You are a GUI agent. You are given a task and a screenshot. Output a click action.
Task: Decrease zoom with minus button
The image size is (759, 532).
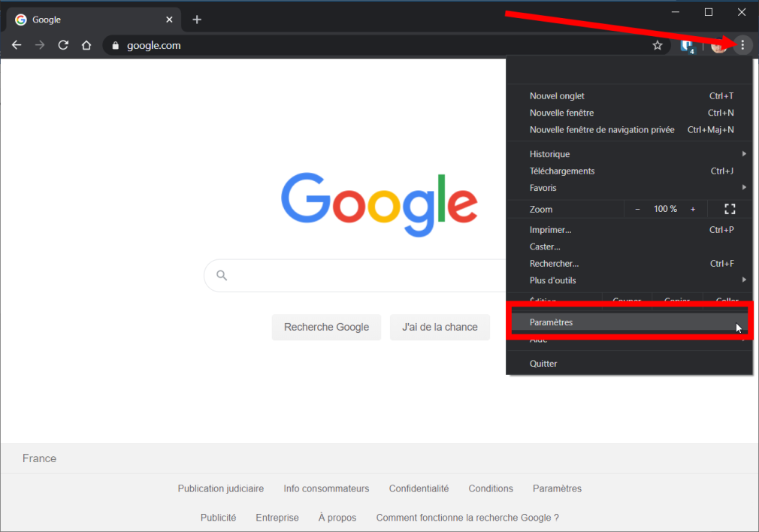click(x=638, y=209)
